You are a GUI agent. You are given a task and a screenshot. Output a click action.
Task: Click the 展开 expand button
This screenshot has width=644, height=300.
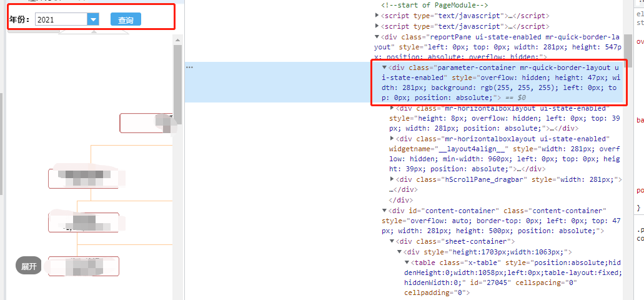coord(29,266)
